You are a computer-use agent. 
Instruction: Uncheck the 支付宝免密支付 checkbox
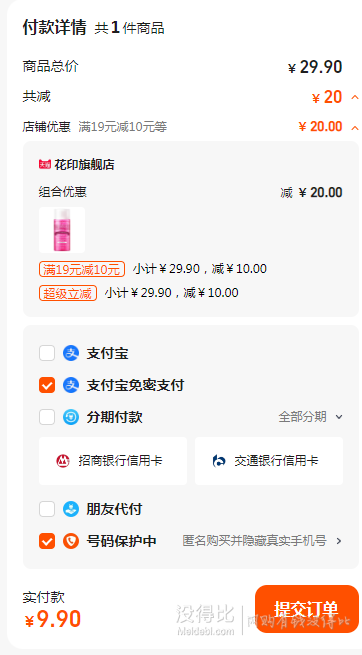[47, 385]
